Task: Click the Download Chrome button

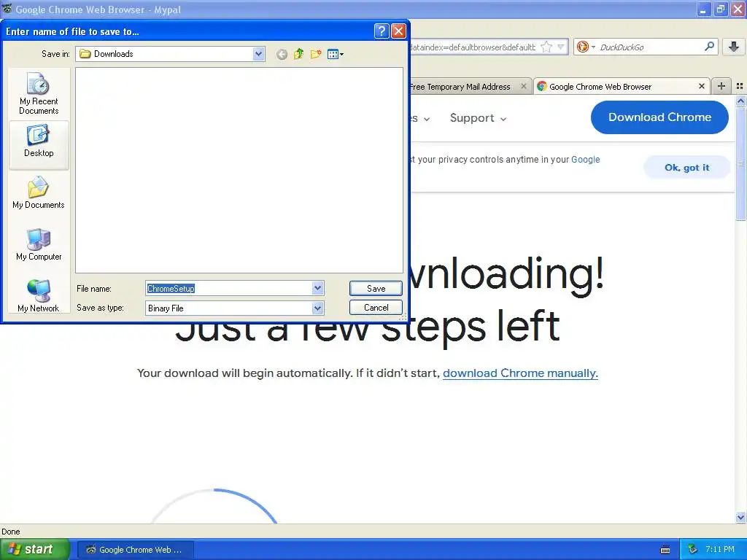Action: 659,117
